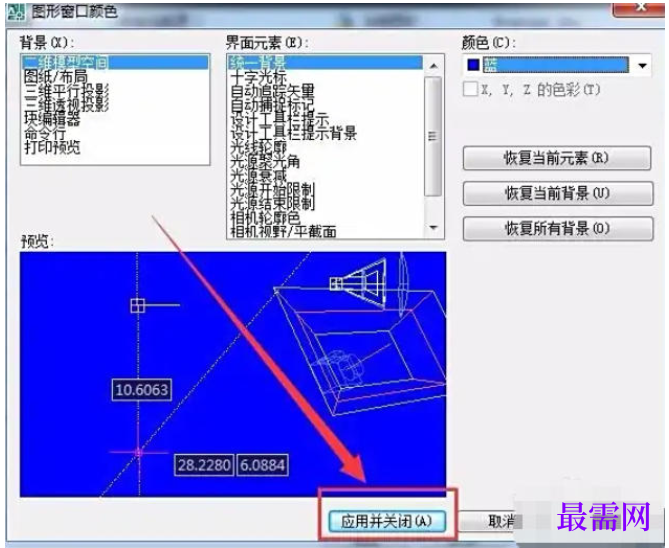The image size is (669, 548).
Task: Enable the X, Y, Z 的色彩 checkbox
Action: 470,89
